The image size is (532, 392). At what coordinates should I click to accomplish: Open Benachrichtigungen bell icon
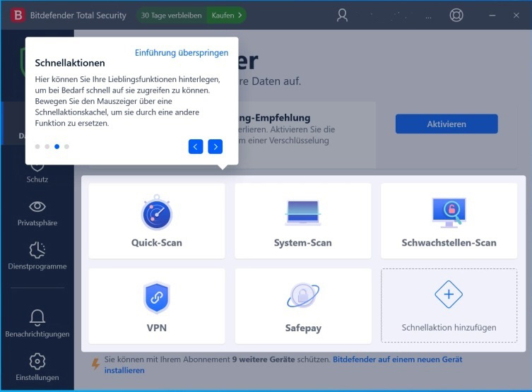click(37, 317)
